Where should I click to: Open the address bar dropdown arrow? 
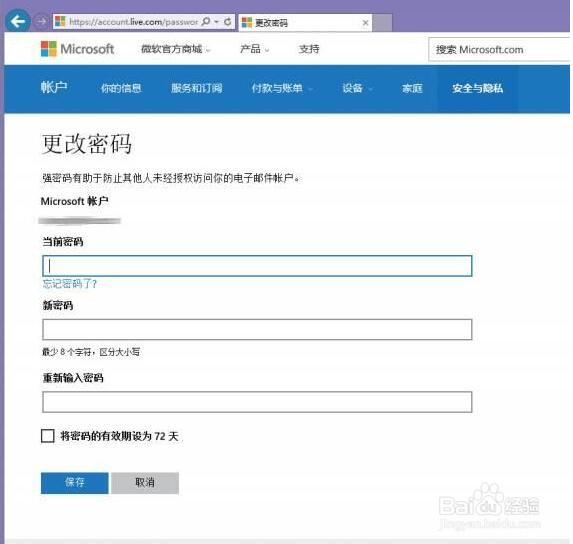(x=217, y=22)
